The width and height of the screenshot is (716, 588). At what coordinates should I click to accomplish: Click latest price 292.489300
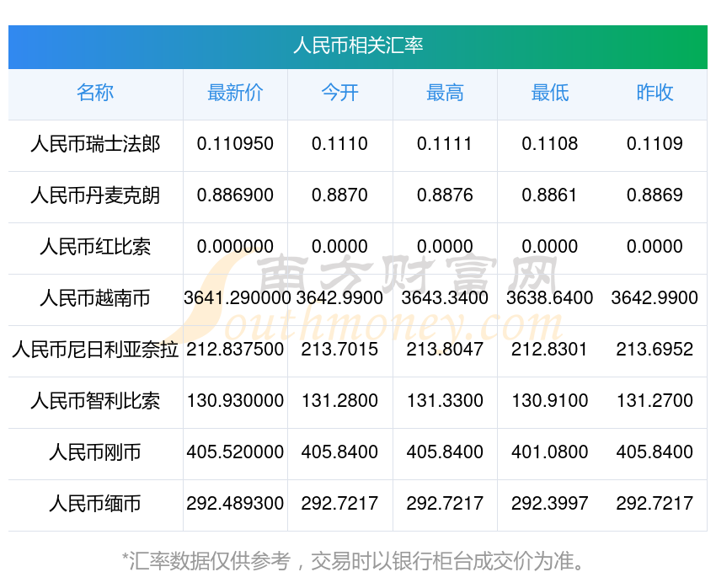coord(235,504)
